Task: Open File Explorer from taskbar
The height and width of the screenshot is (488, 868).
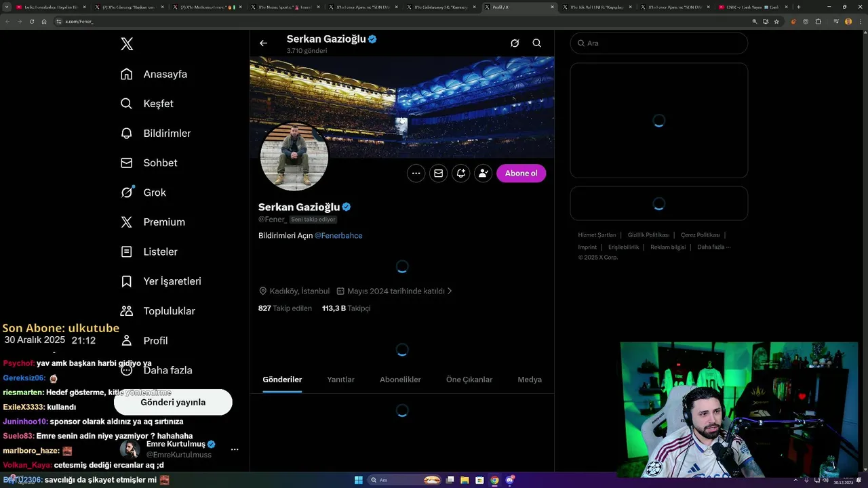Action: point(465,480)
